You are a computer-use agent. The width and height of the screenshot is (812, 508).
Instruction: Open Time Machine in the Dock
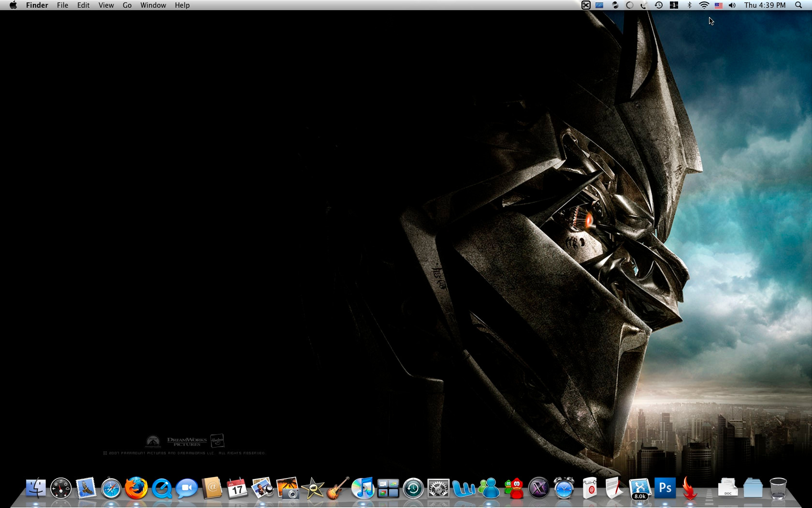413,488
